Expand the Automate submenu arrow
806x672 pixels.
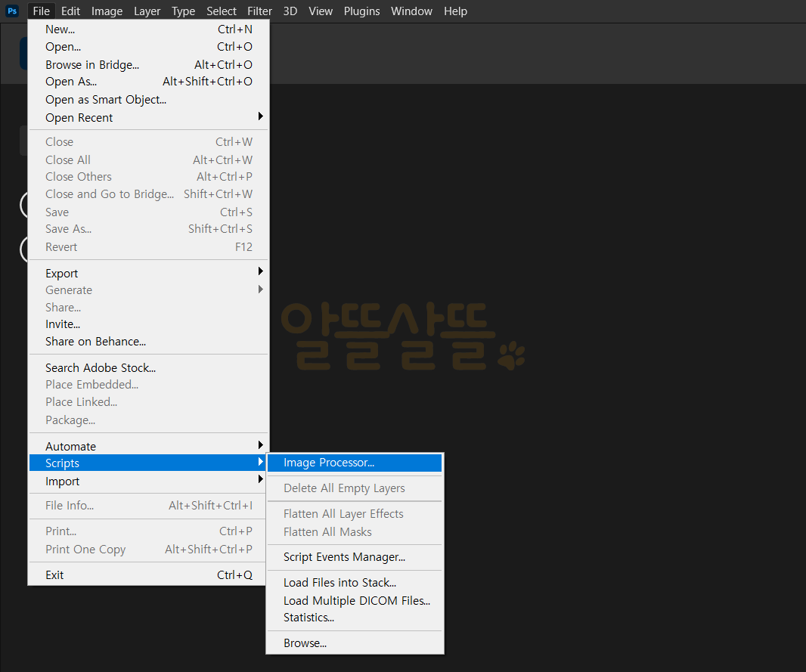pos(261,445)
